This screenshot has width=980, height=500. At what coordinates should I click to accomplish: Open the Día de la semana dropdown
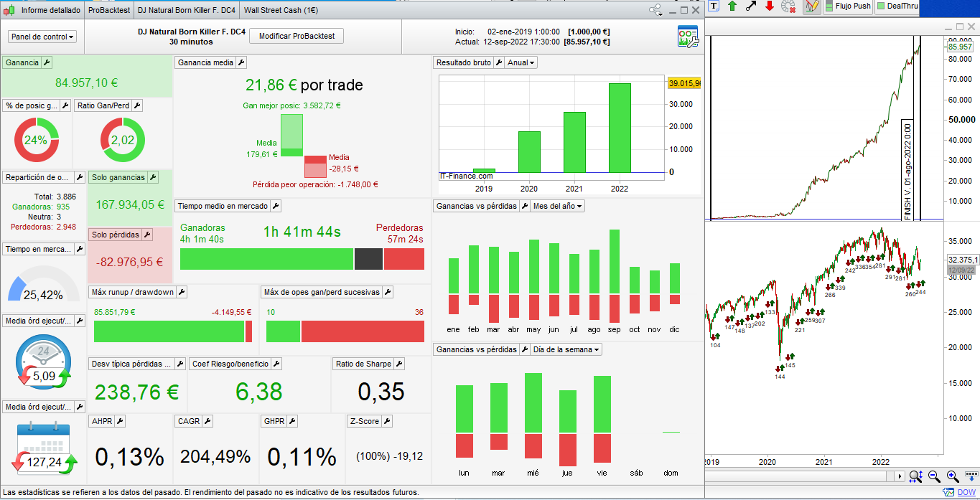tap(566, 349)
